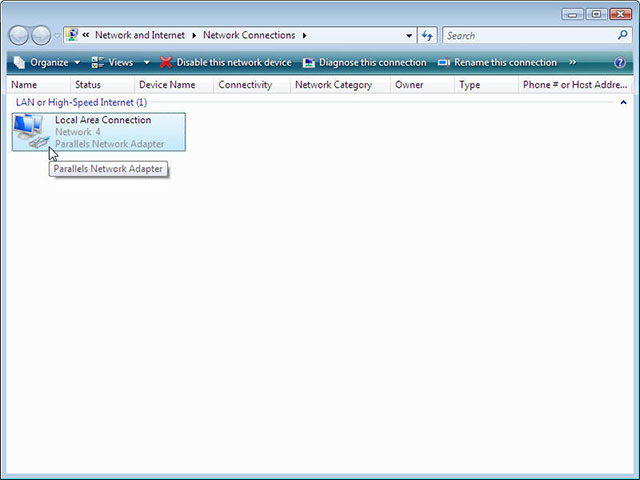Show more toolbar commands chevron
The width and height of the screenshot is (640, 480).
[x=573, y=62]
